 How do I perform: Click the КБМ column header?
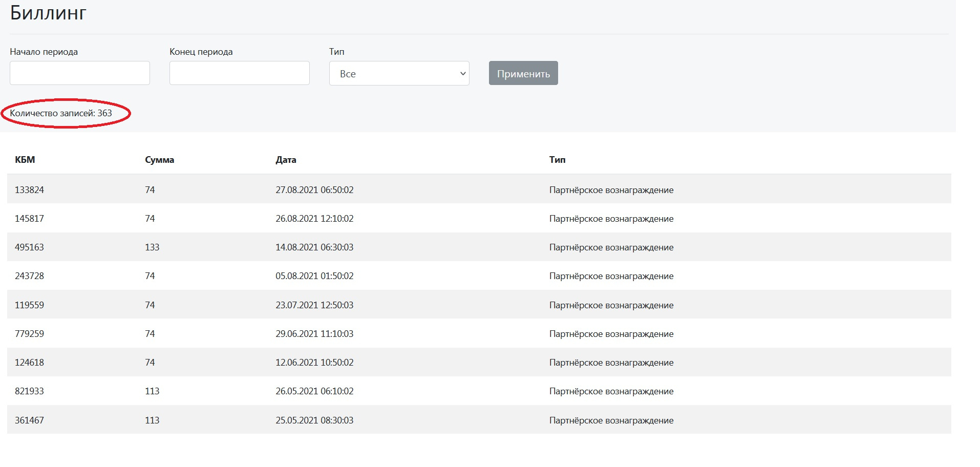click(25, 160)
